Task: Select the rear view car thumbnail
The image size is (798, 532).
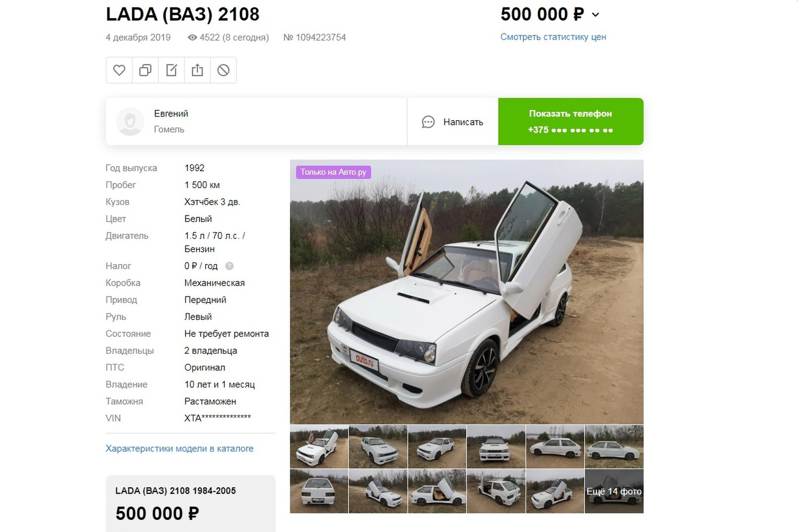Action: 319,491
